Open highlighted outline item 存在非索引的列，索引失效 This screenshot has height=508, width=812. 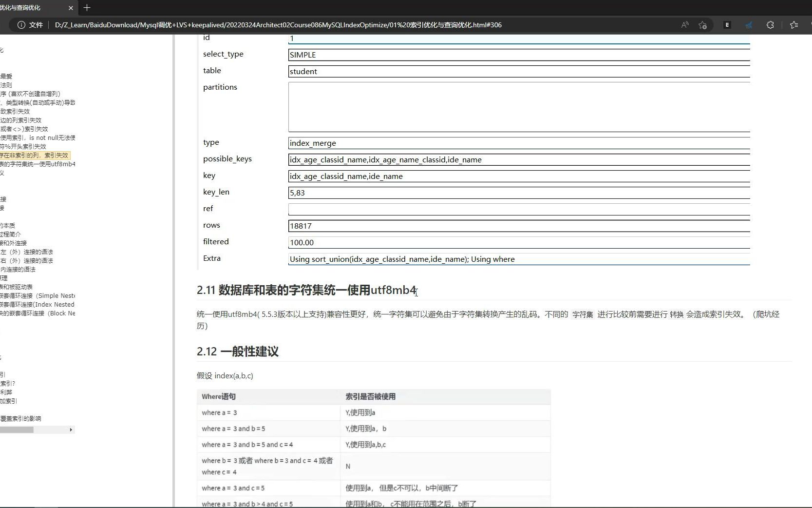click(x=35, y=156)
